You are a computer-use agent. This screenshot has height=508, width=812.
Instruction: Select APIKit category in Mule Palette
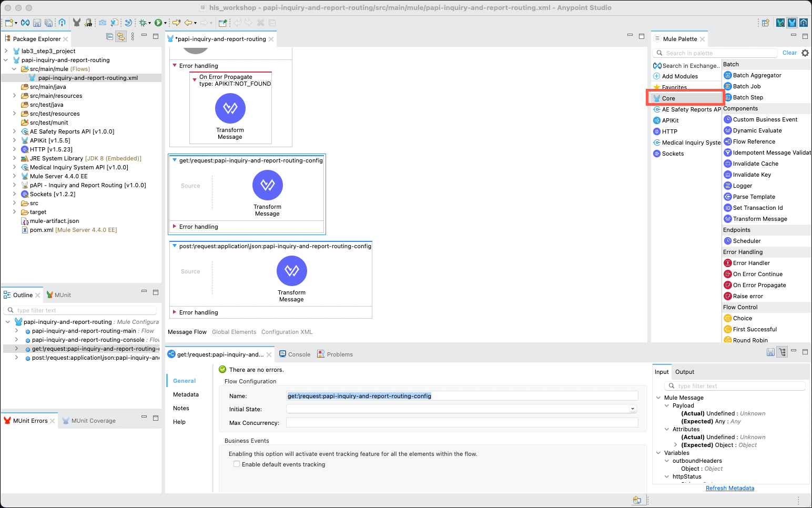666,120
